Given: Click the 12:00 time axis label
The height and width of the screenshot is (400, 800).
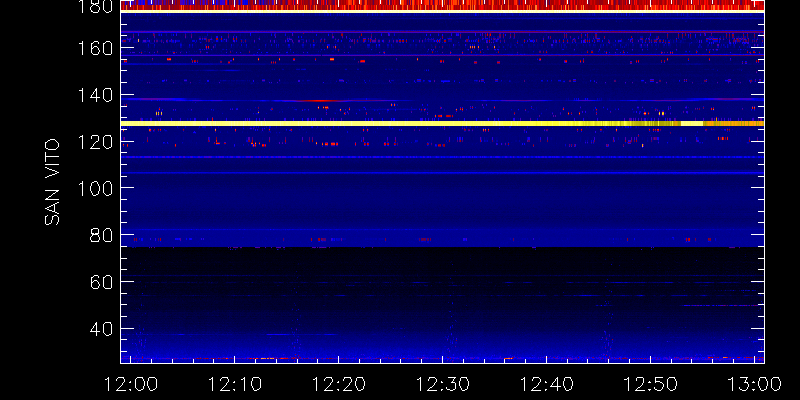Looking at the screenshot, I should [x=130, y=384].
